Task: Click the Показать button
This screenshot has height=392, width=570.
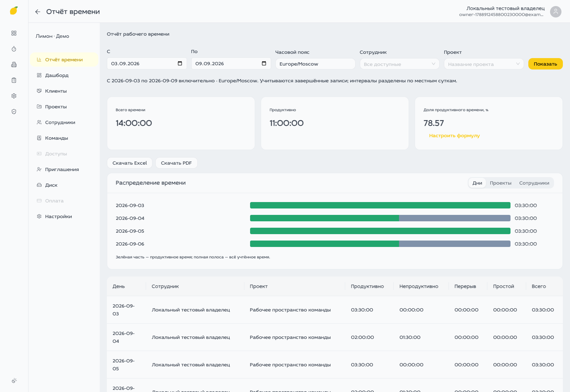Action: (x=545, y=64)
